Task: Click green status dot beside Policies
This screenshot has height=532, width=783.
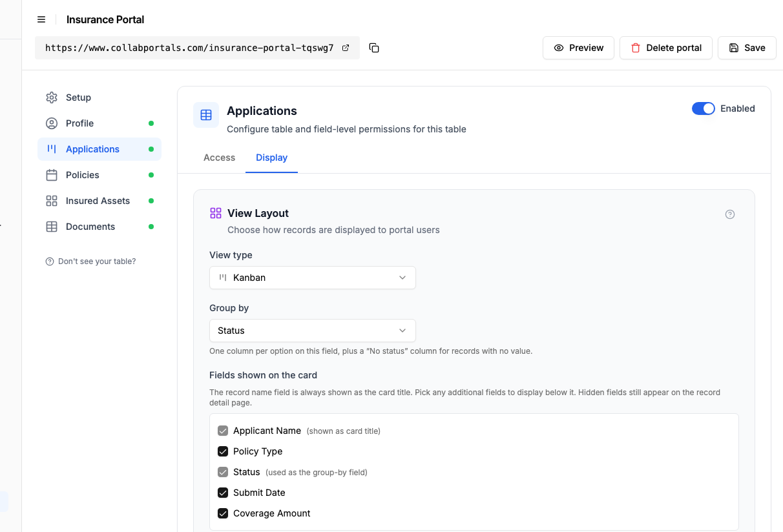Action: click(151, 175)
